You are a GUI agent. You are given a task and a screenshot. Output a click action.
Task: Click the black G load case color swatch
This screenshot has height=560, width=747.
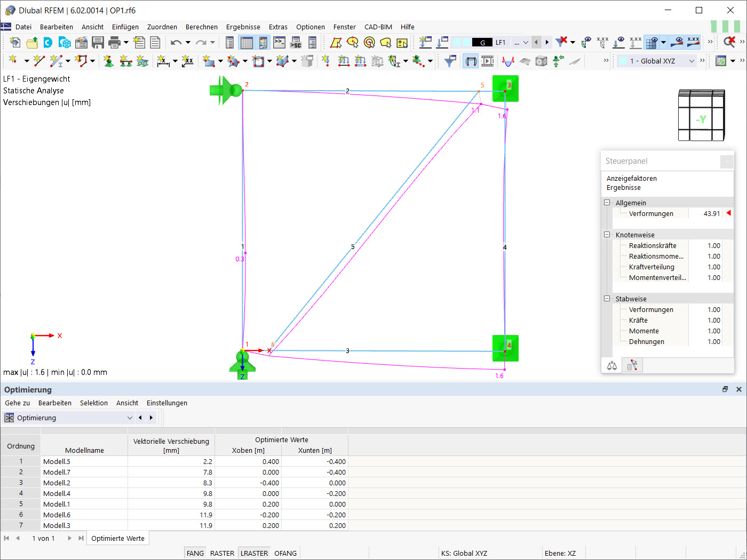[x=482, y=43]
